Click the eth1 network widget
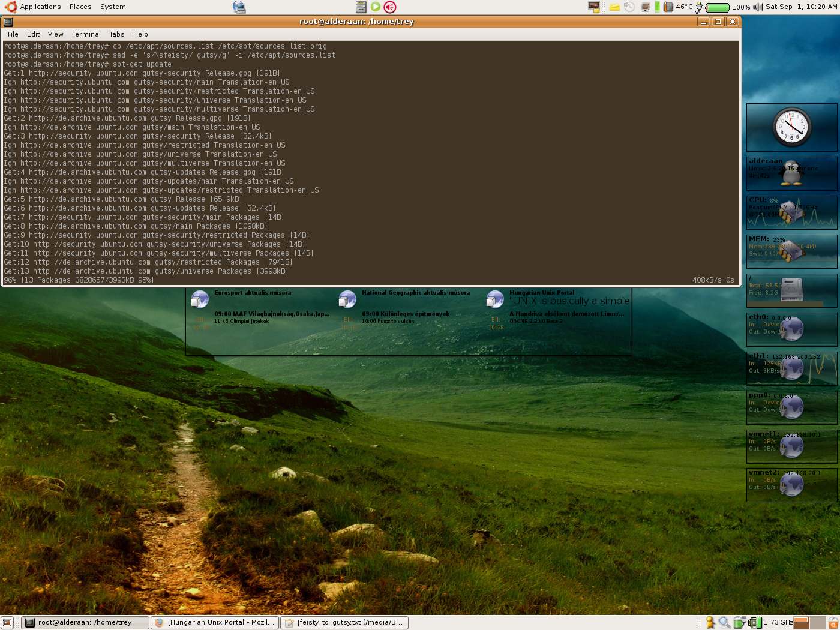This screenshot has height=630, width=840. (791, 368)
